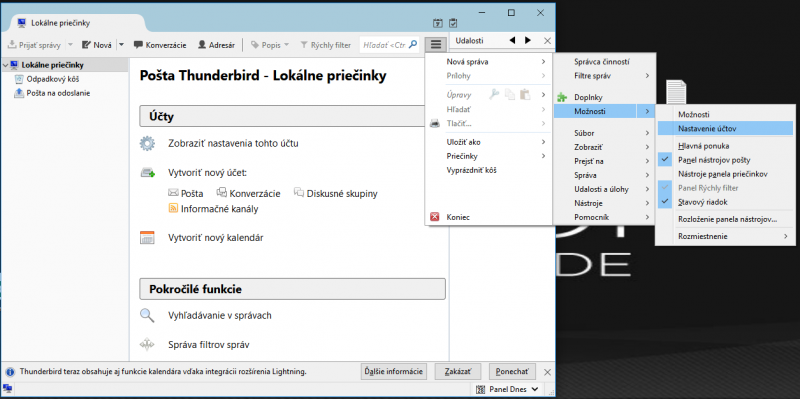Click the Informačné kanály feed icon
Image resolution: width=800 pixels, height=399 pixels.
(x=173, y=208)
